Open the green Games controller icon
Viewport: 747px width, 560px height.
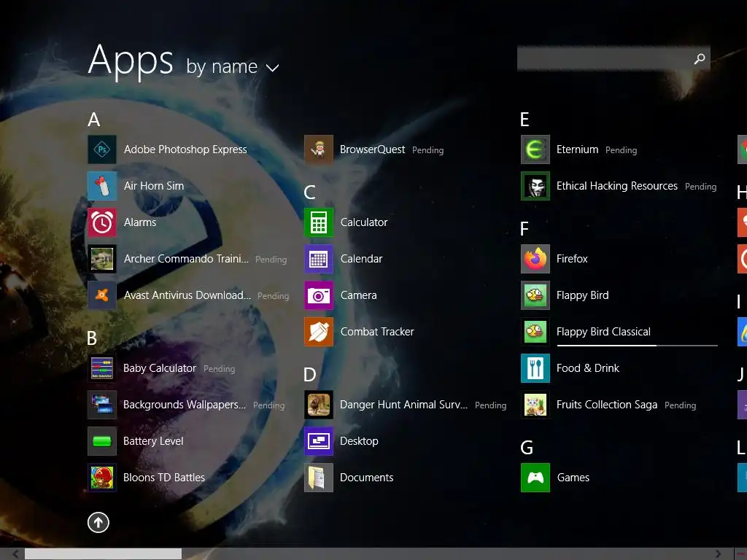[535, 478]
